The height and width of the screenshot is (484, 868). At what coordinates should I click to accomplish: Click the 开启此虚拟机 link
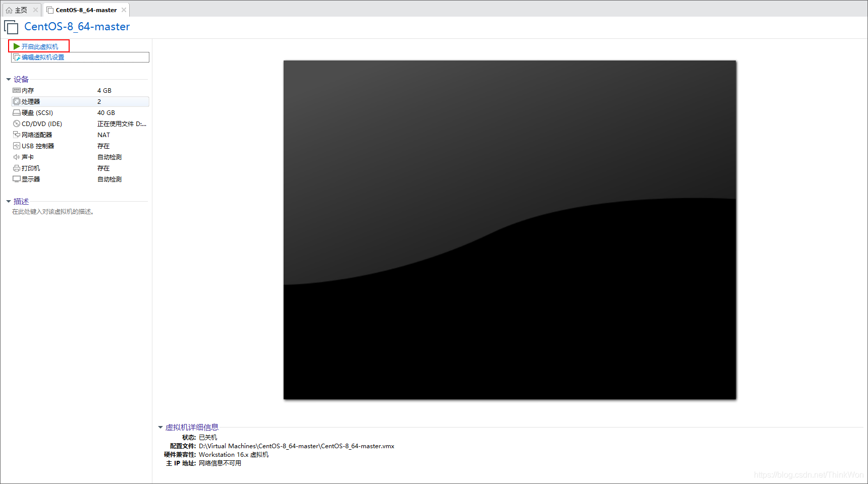[40, 46]
